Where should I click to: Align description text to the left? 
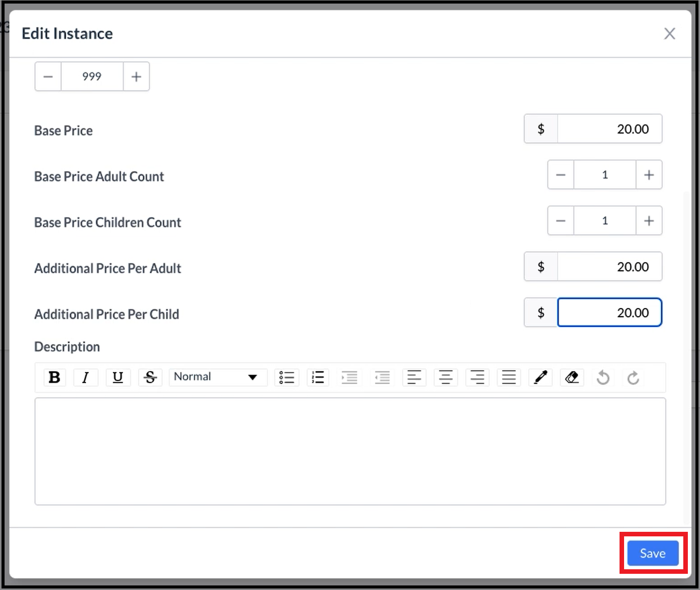[414, 377]
